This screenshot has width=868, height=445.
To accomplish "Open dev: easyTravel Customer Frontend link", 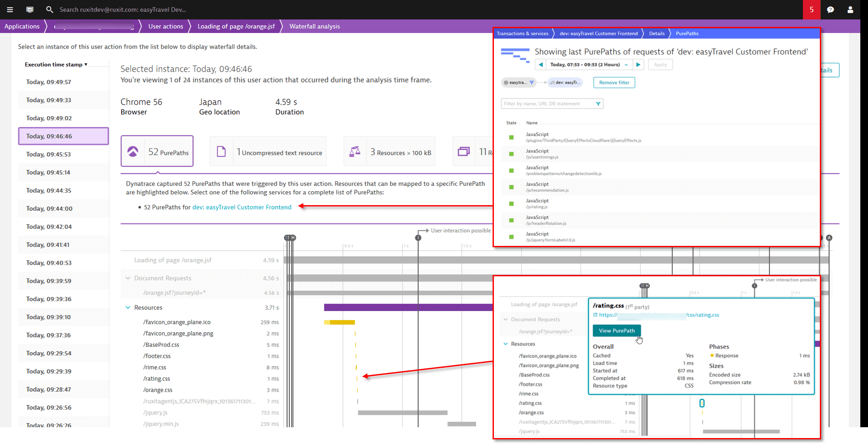I will point(242,207).
